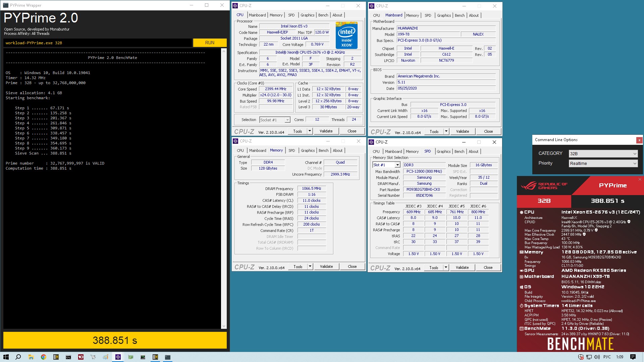
Task: Expand Tools arrow in CPU tab window
Action: click(x=310, y=131)
